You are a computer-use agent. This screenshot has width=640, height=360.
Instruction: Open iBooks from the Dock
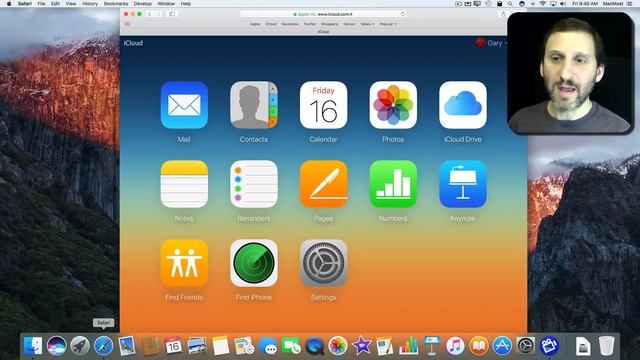tap(479, 346)
